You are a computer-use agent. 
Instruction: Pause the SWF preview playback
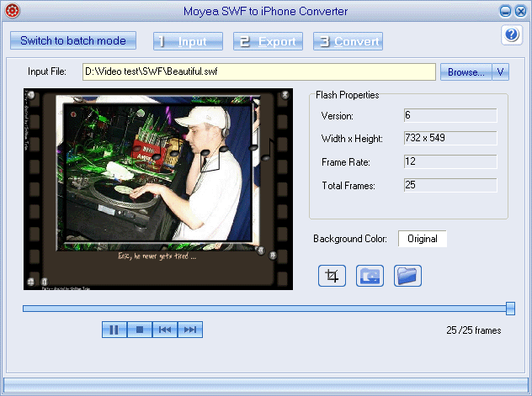[114, 330]
